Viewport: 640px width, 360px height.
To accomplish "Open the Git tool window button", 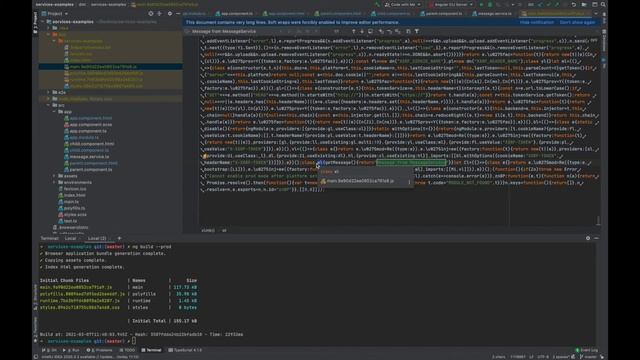I will pos(49,350).
